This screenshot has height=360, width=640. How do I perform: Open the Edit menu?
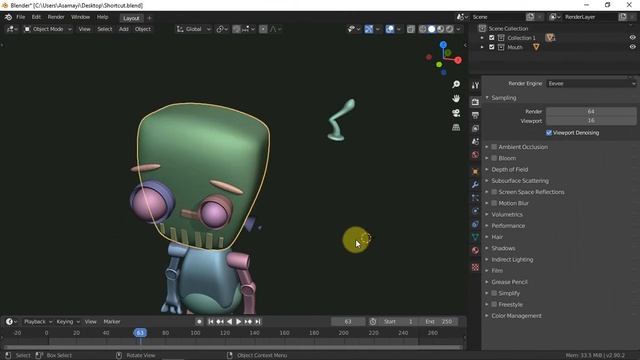[x=36, y=17]
